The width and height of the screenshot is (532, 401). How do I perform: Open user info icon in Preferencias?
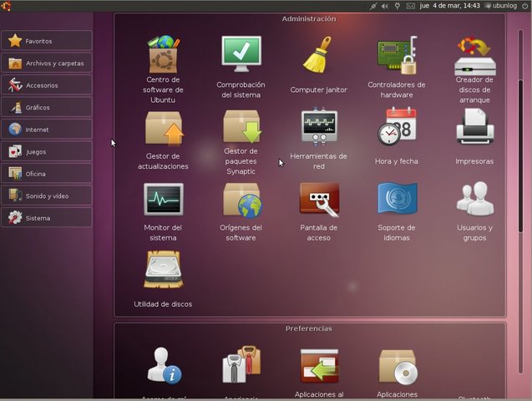point(165,366)
